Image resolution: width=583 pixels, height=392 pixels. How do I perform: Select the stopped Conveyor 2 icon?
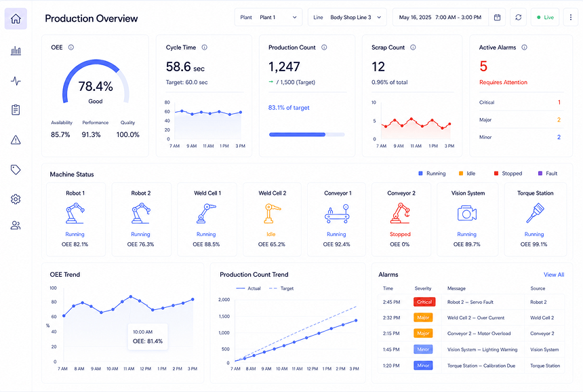pyautogui.click(x=400, y=214)
